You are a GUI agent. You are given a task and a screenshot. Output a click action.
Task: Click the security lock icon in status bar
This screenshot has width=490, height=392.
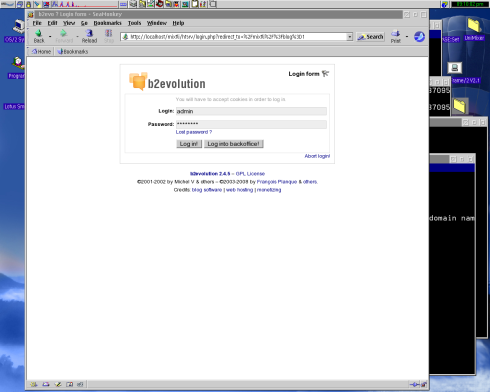(x=424, y=384)
